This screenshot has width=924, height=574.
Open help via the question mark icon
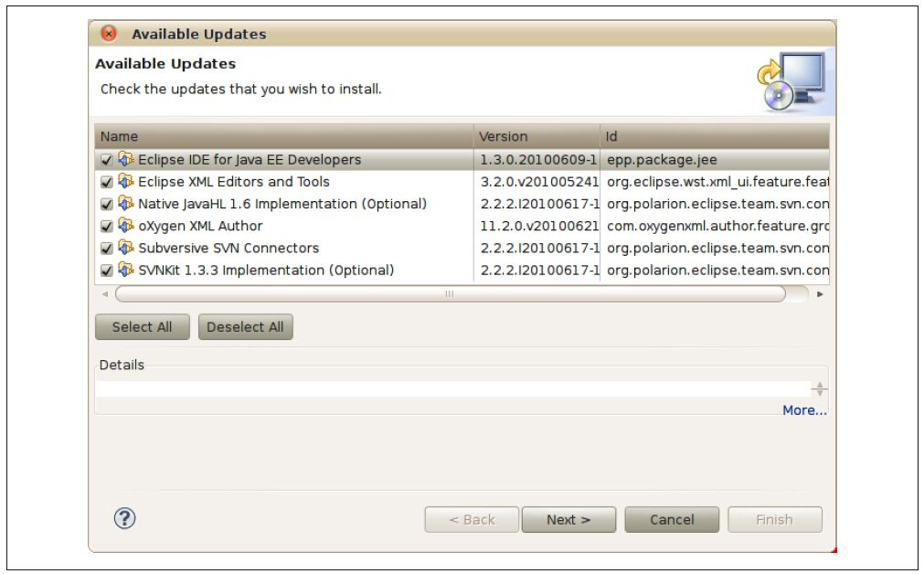[124, 518]
